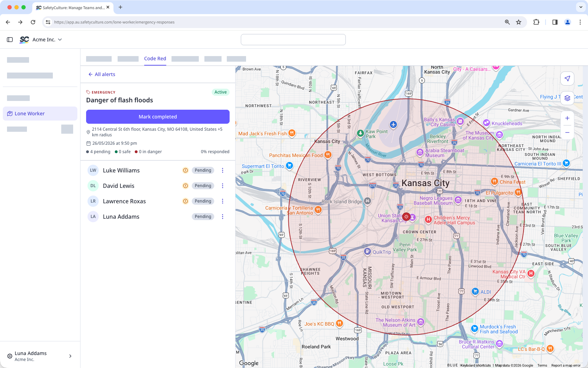Close the SafetyCulture browser tab
This screenshot has height=368, width=588.
coord(108,7)
